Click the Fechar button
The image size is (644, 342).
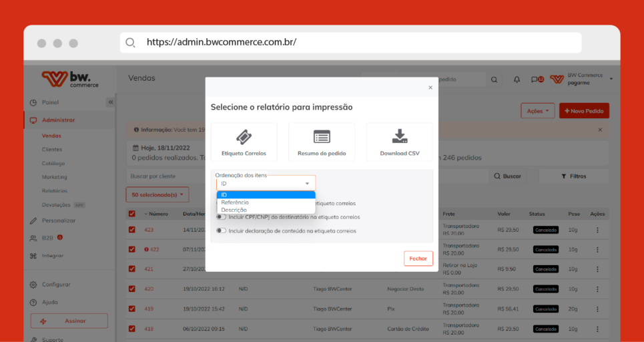pyautogui.click(x=418, y=259)
